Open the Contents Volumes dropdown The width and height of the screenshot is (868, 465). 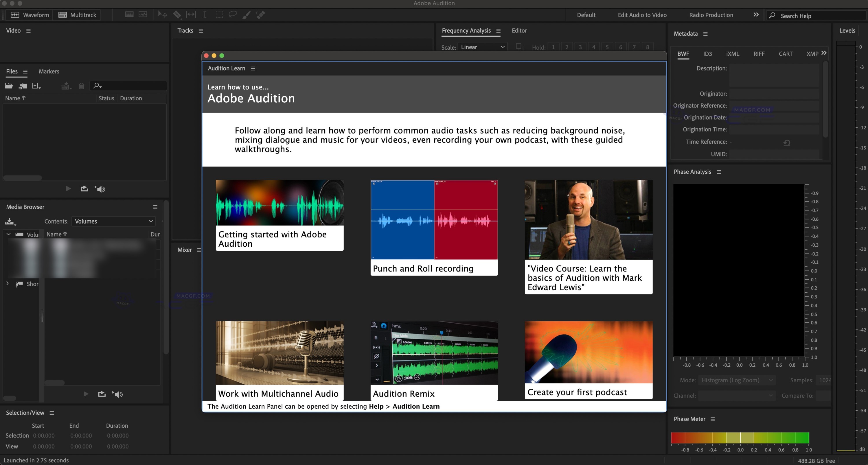[x=113, y=221]
